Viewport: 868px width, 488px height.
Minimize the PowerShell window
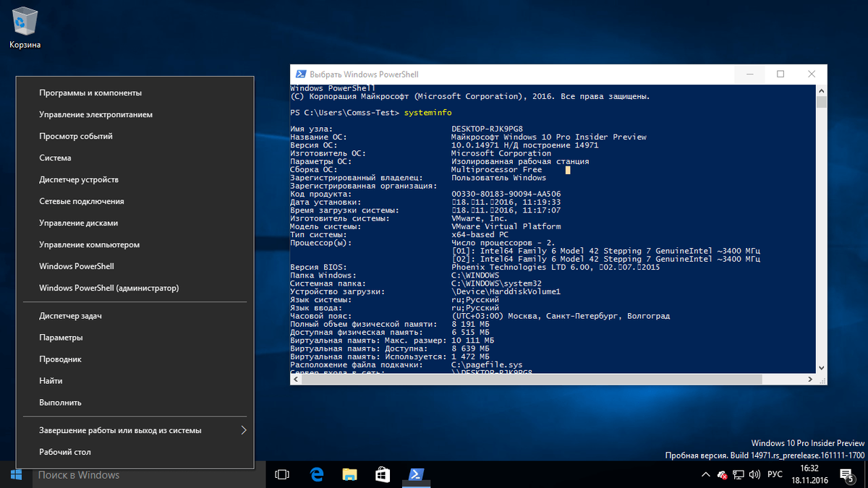(749, 74)
